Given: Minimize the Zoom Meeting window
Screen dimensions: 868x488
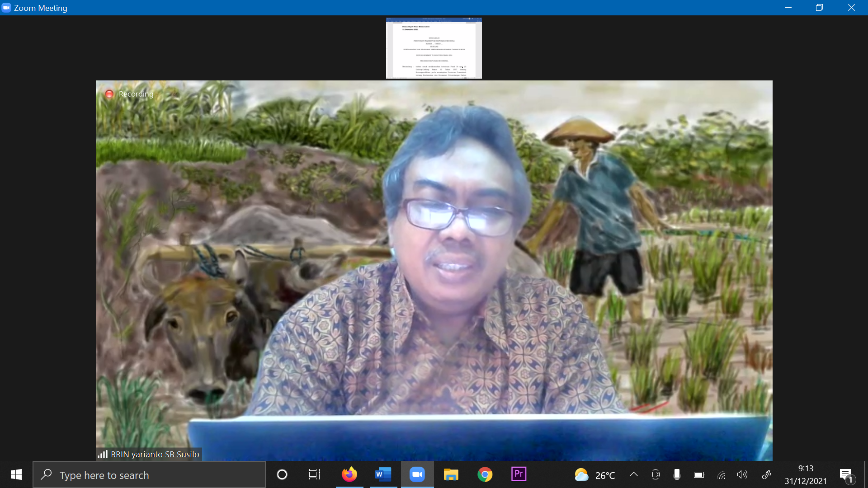Looking at the screenshot, I should 788,8.
